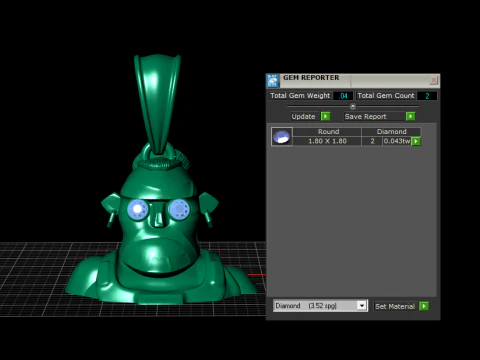
Task: Click the collapse handle under the totals
Action: pos(353,107)
